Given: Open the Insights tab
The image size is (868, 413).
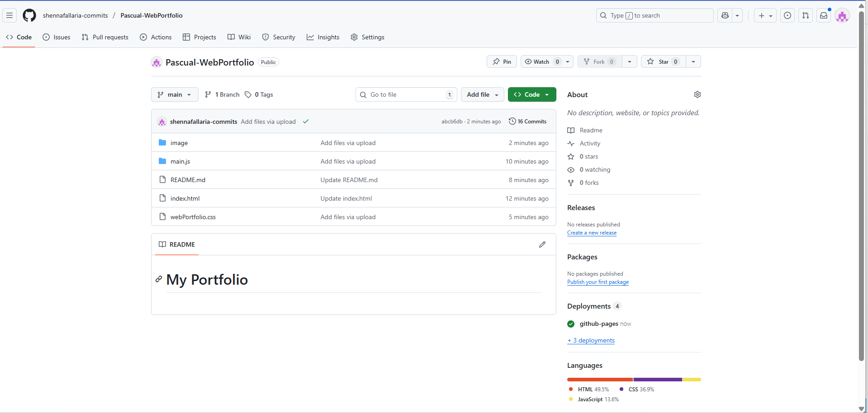Looking at the screenshot, I should click(x=323, y=37).
